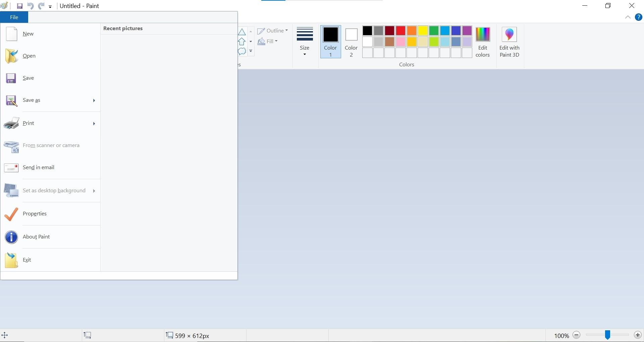Open Customize Quick Access Toolbar dropdown
Screen dimensions: 644x342
pos(50,6)
